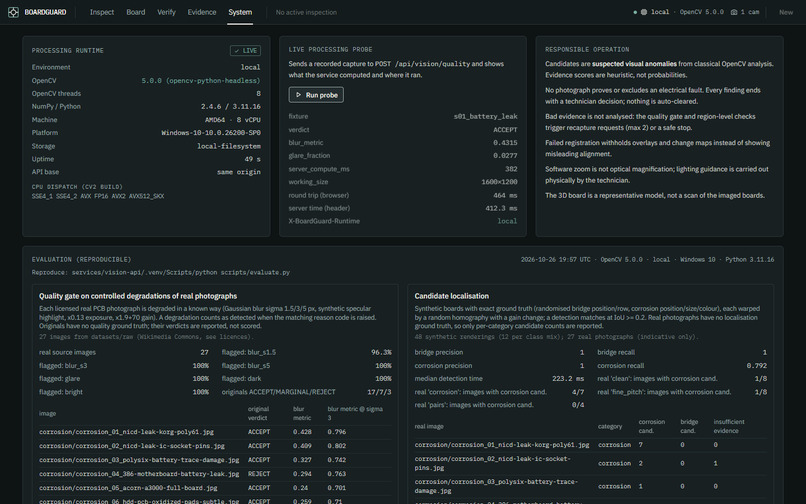
Task: Click the original verdict column header
Action: [x=258, y=413]
